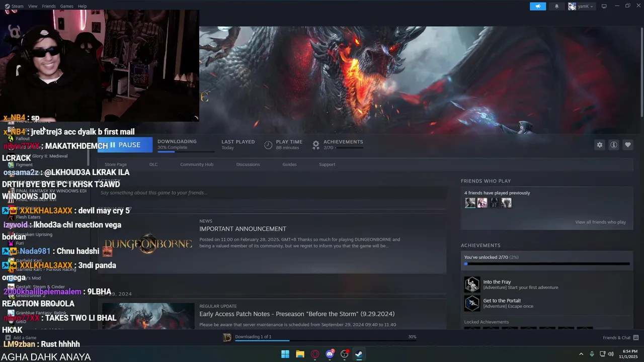The height and width of the screenshot is (362, 644).
Task: Open the Big Picture monitor icon
Action: click(604, 6)
